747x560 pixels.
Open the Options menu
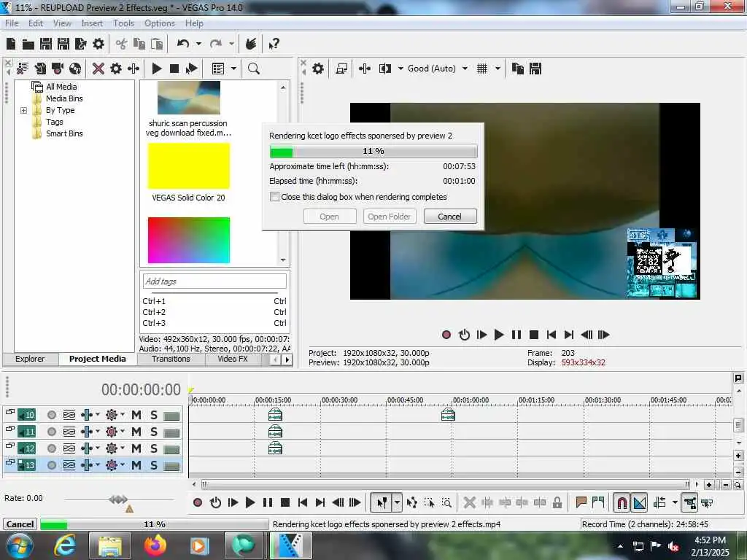click(160, 23)
